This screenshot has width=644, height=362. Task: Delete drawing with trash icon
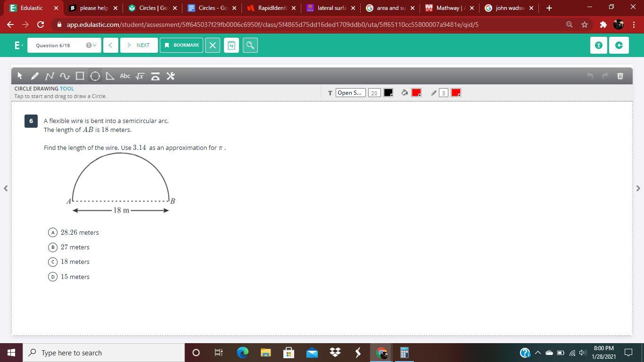[x=620, y=76]
